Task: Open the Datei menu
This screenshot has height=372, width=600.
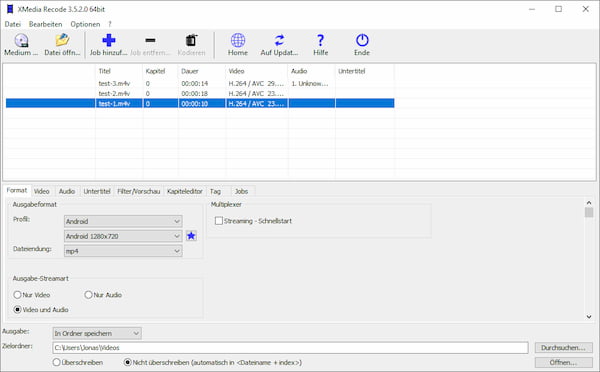Action: 13,24
